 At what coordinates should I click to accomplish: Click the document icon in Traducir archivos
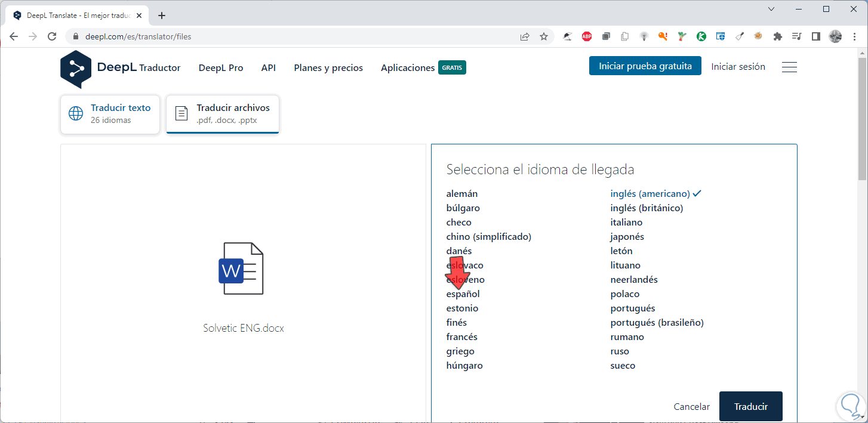pos(181,113)
